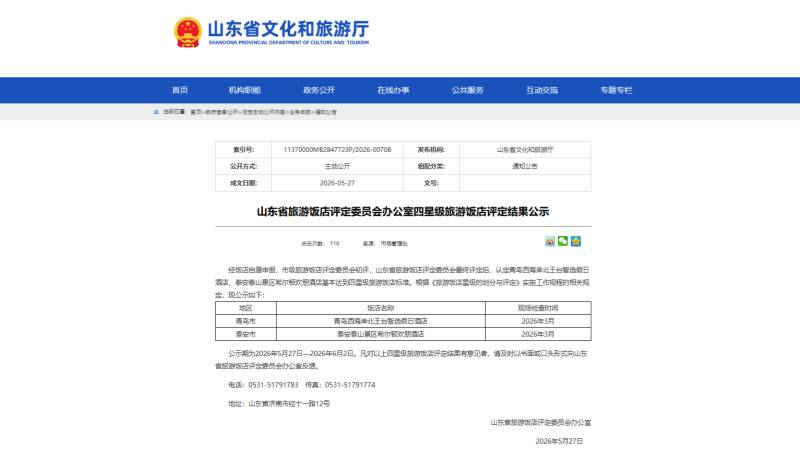800x450 pixels.
Task: Click the breadcrumb home icon
Action: [156, 112]
